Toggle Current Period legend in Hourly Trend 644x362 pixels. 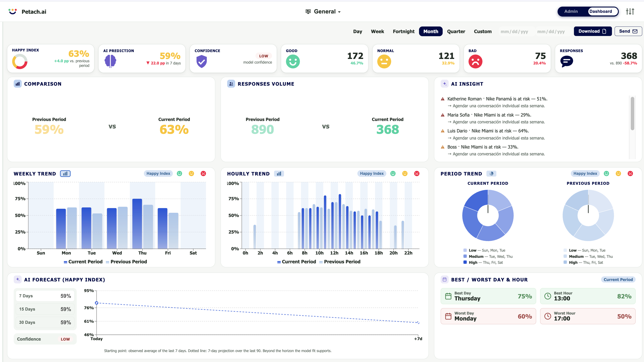[297, 262]
